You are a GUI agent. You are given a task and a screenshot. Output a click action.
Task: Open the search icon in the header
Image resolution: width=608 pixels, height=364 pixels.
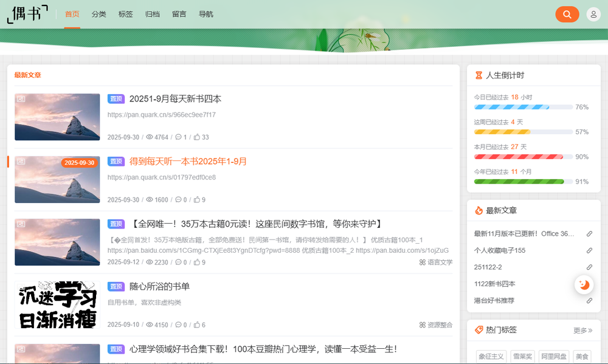[567, 13]
